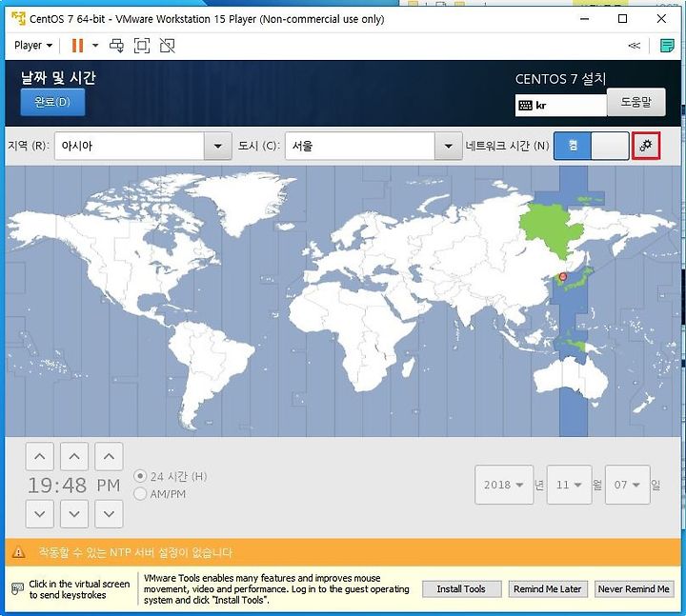This screenshot has width=686, height=616.
Task: Open the 도움말 help button
Action: click(636, 102)
